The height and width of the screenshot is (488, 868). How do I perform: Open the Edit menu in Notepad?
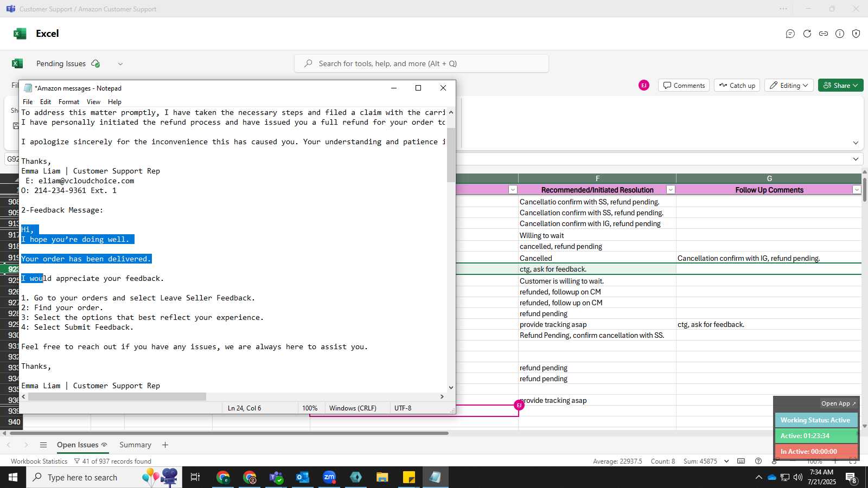tap(46, 101)
